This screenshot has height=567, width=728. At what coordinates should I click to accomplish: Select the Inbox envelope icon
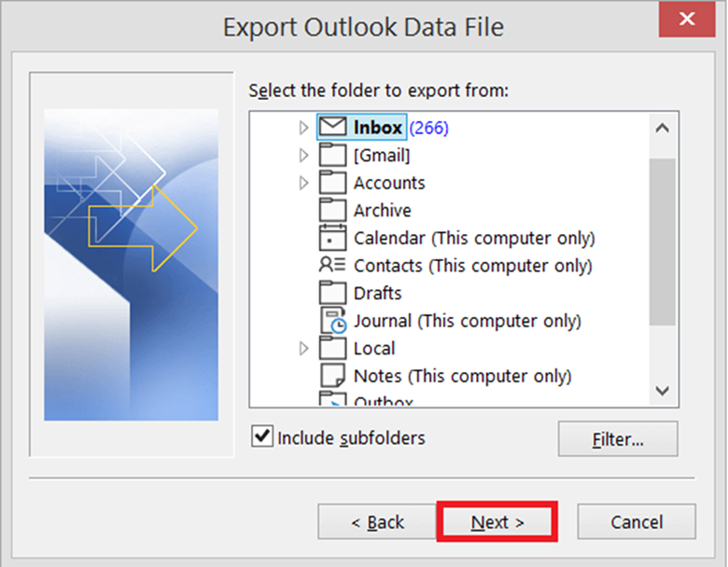pos(332,127)
